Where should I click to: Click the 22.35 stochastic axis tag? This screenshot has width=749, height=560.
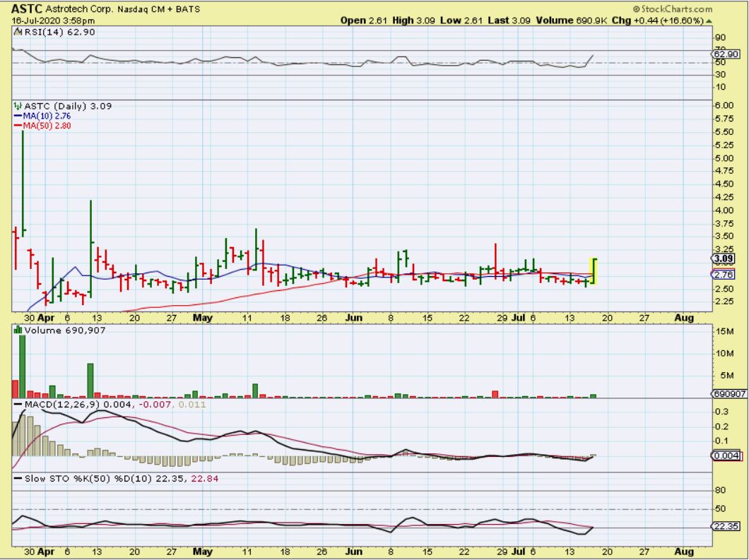click(726, 527)
